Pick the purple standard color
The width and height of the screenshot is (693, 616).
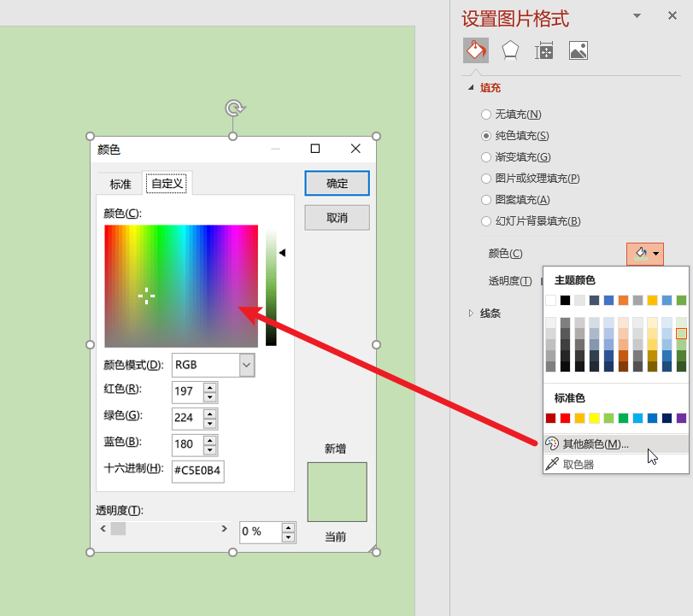(682, 418)
